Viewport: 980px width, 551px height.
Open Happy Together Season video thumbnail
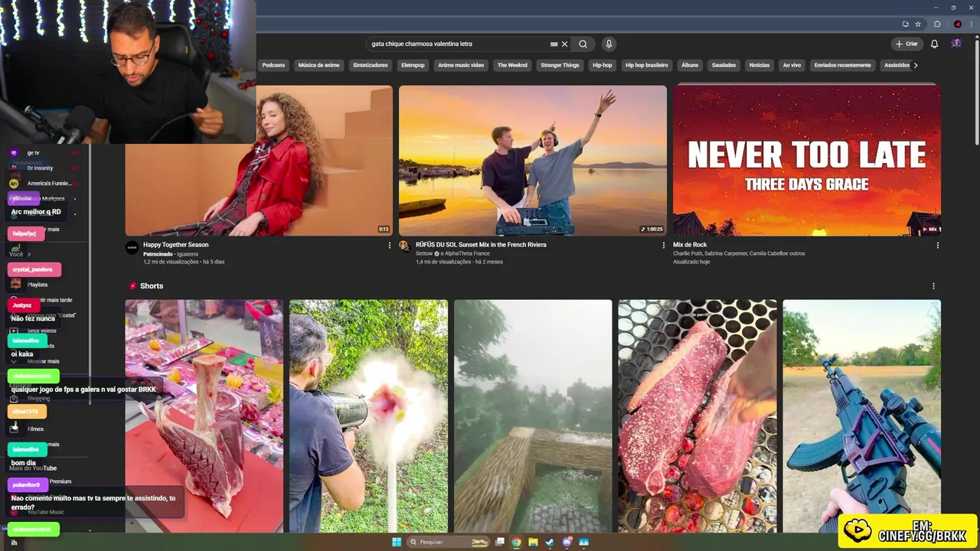tap(325, 160)
